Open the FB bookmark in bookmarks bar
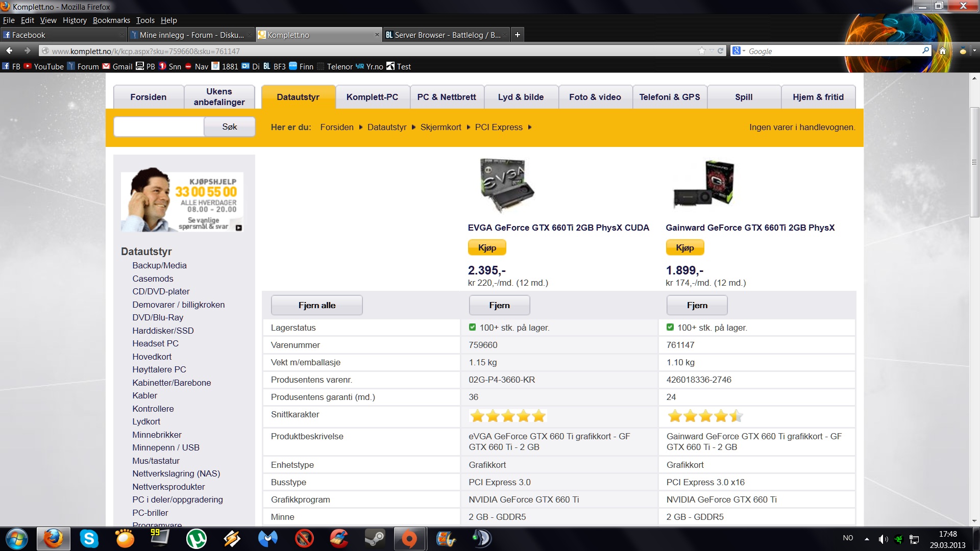Screen dimensions: 980x551 click(11, 66)
